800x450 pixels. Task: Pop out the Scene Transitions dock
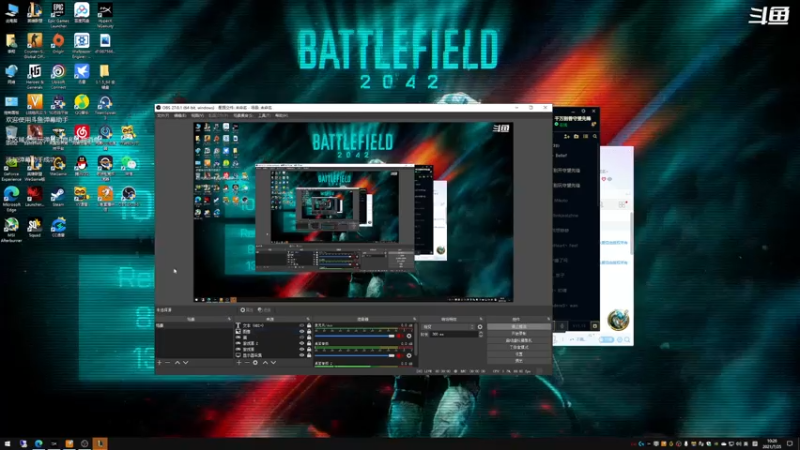tap(481, 319)
